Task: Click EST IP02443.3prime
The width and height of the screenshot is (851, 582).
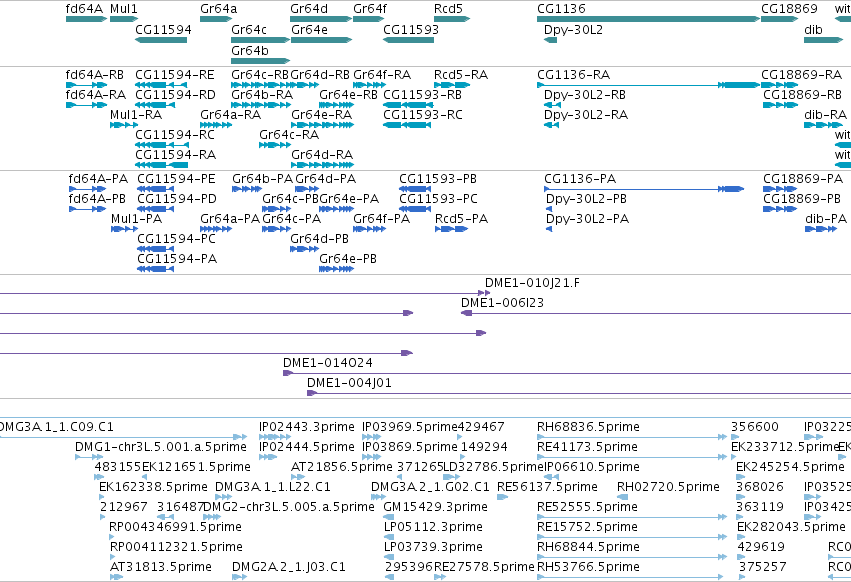Action: pyautogui.click(x=307, y=427)
